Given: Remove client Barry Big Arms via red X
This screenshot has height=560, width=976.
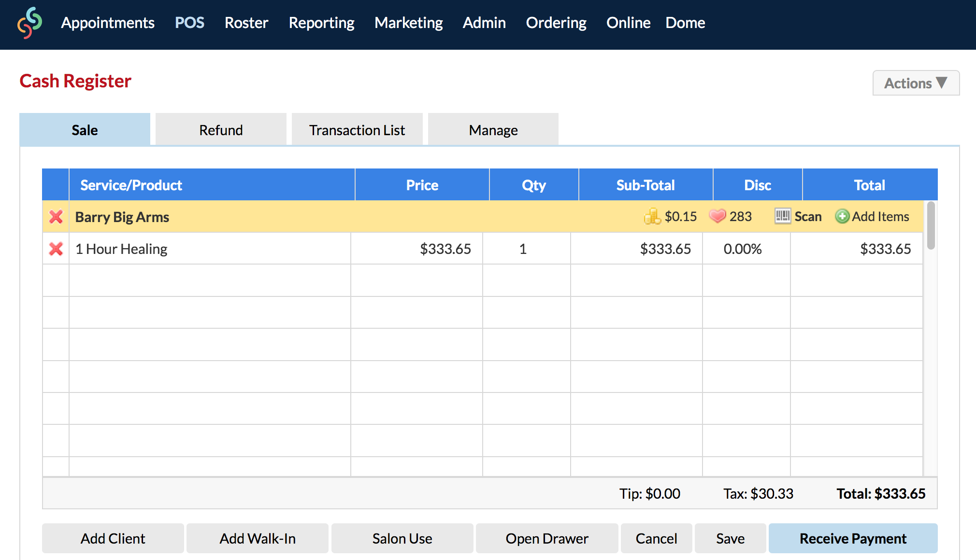Looking at the screenshot, I should (x=56, y=217).
